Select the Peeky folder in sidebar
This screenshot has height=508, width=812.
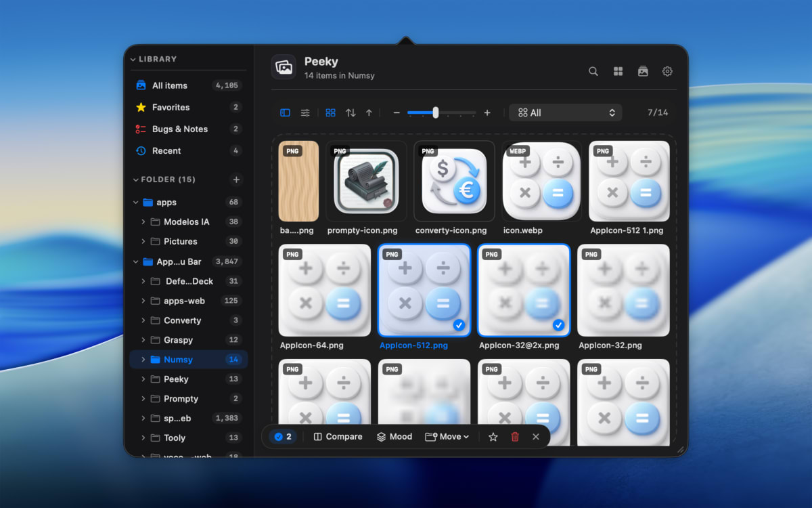[x=189, y=379]
